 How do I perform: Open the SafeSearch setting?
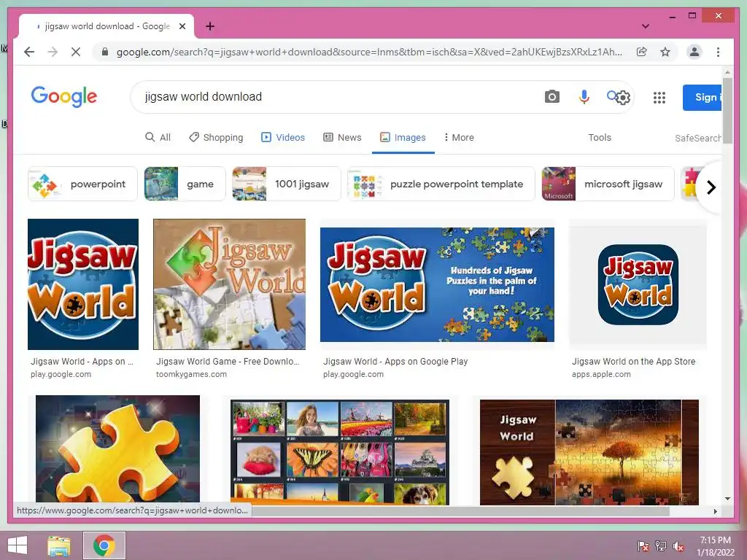pyautogui.click(x=698, y=138)
